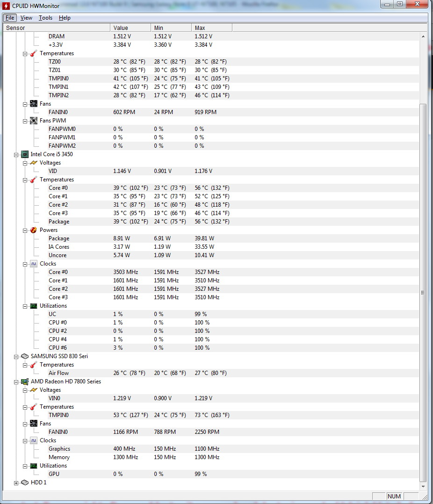The image size is (433, 504).
Task: Click the Powers flame icon
Action: [33, 230]
